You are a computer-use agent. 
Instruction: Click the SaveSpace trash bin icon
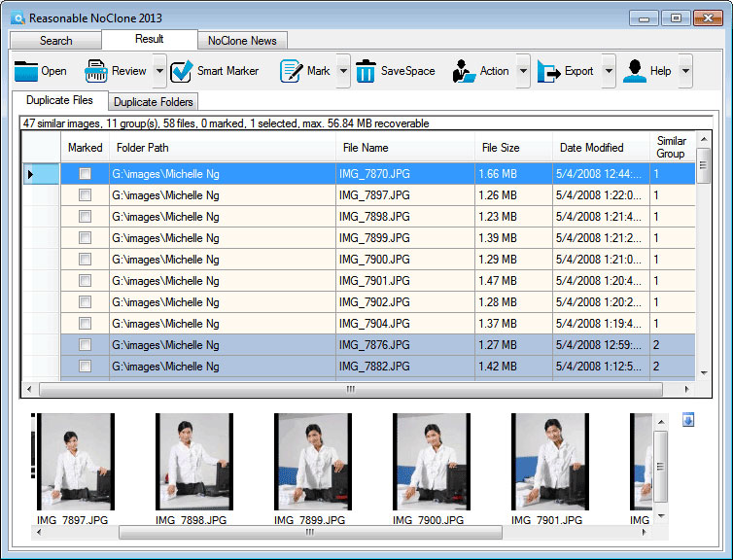[x=366, y=71]
